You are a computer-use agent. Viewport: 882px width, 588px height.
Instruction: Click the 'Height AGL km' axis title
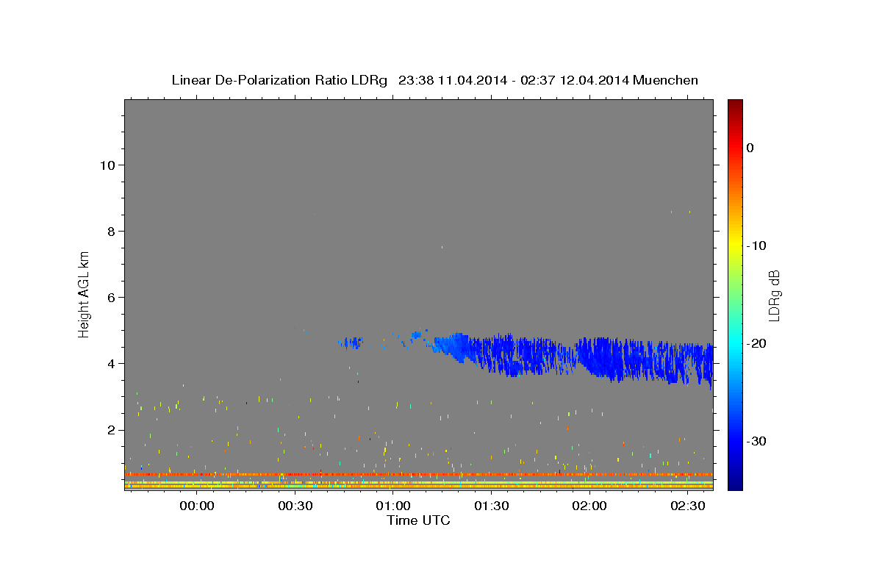85,293
